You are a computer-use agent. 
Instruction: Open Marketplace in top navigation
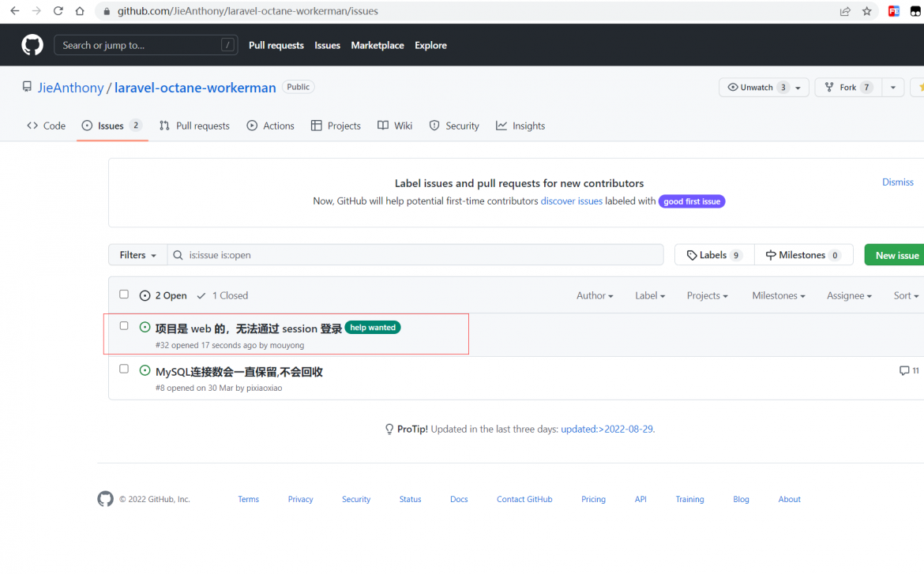pos(377,45)
